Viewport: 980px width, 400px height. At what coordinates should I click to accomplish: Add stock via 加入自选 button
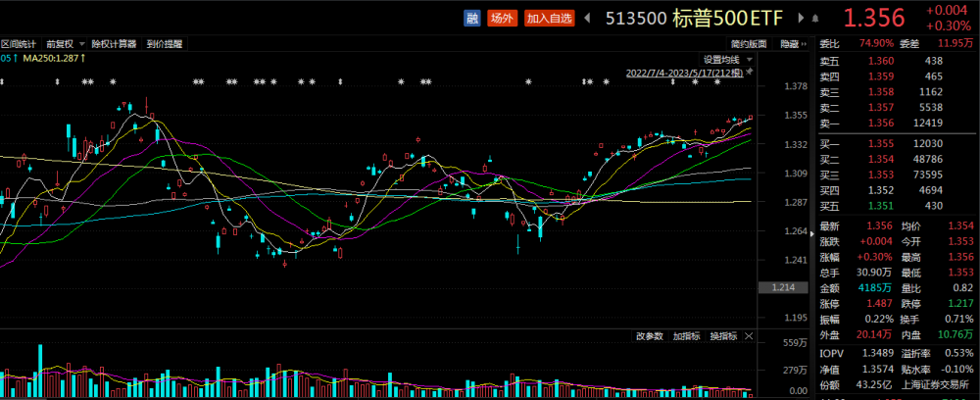point(551,18)
